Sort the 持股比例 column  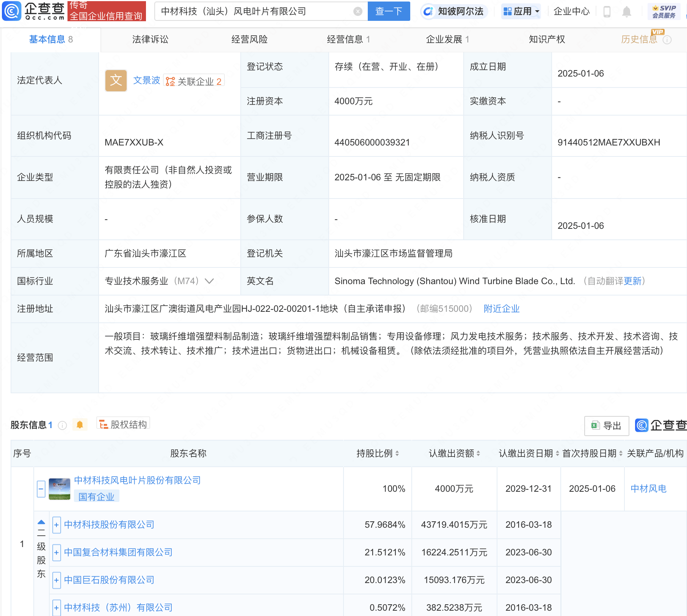(397, 453)
